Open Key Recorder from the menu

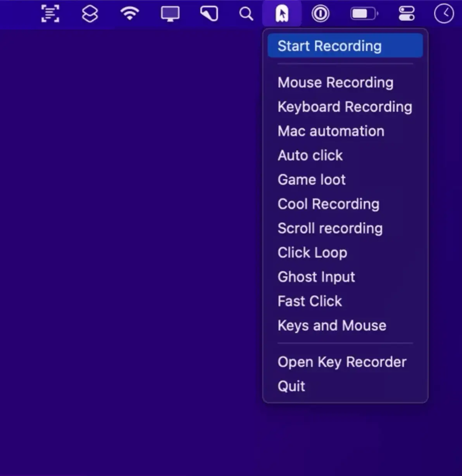[x=345, y=362]
